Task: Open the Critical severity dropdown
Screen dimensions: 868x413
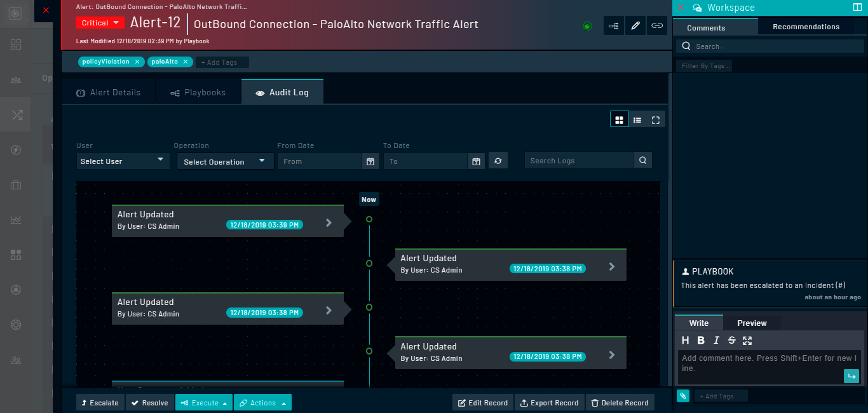Action: 99,22
